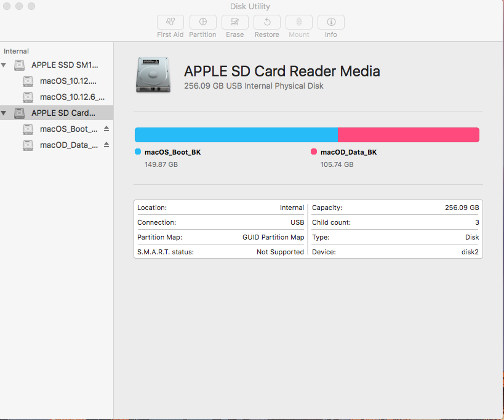Click the Capacity value 256.09 GB in the table
Image resolution: width=504 pixels, height=420 pixels.
tap(462, 208)
